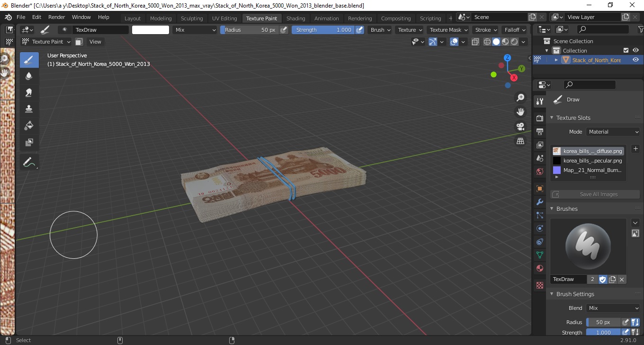Image resolution: width=644 pixels, height=345 pixels.
Task: Select the Mask tool
Action: [x=29, y=142]
